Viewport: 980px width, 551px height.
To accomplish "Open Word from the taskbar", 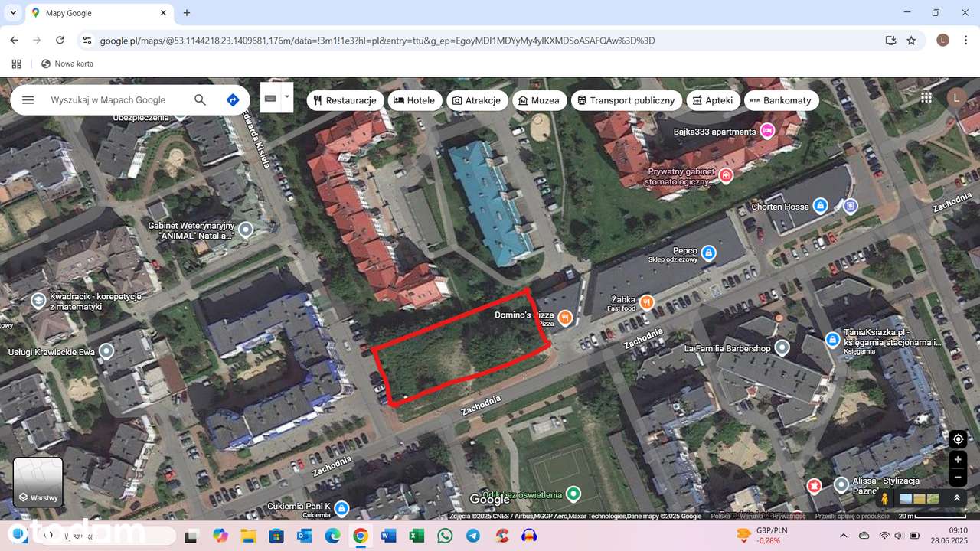I will click(x=388, y=536).
